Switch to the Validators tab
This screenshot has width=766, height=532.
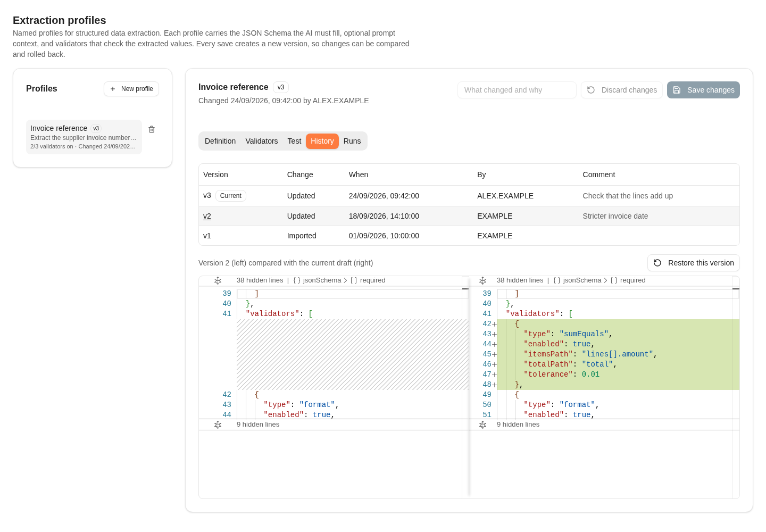point(262,141)
